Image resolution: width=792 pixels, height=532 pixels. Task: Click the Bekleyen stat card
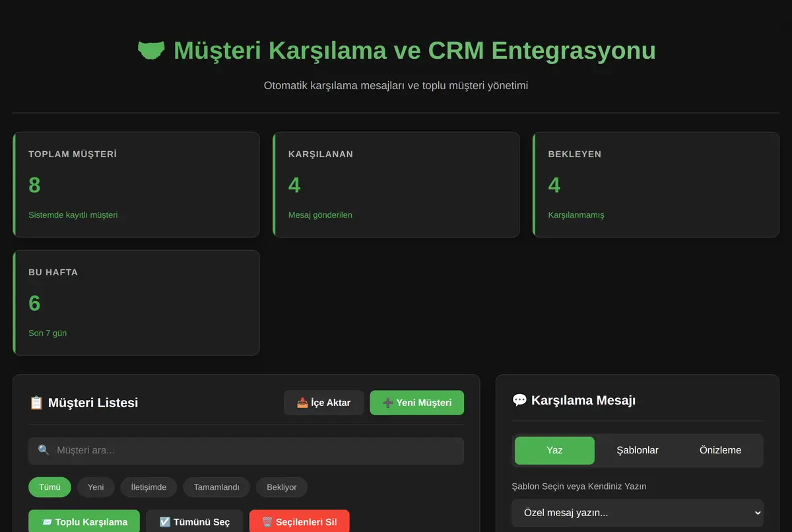[656, 185]
